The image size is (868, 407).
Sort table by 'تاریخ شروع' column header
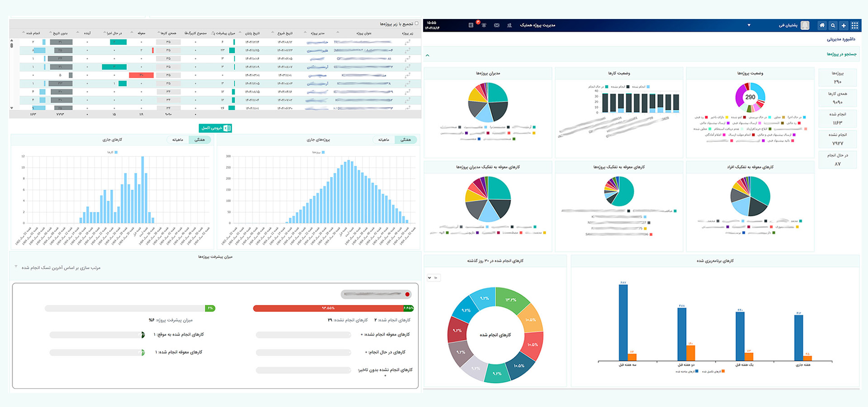coord(285,33)
